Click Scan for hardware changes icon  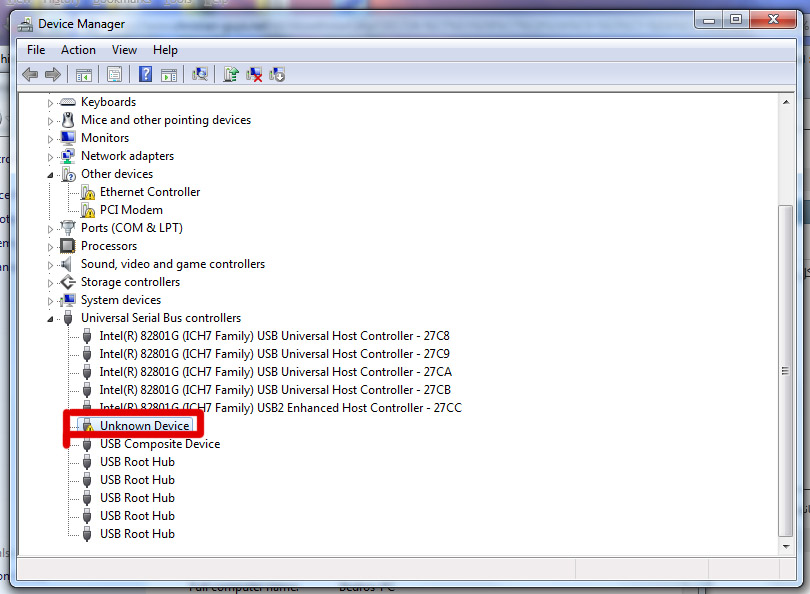coord(200,75)
